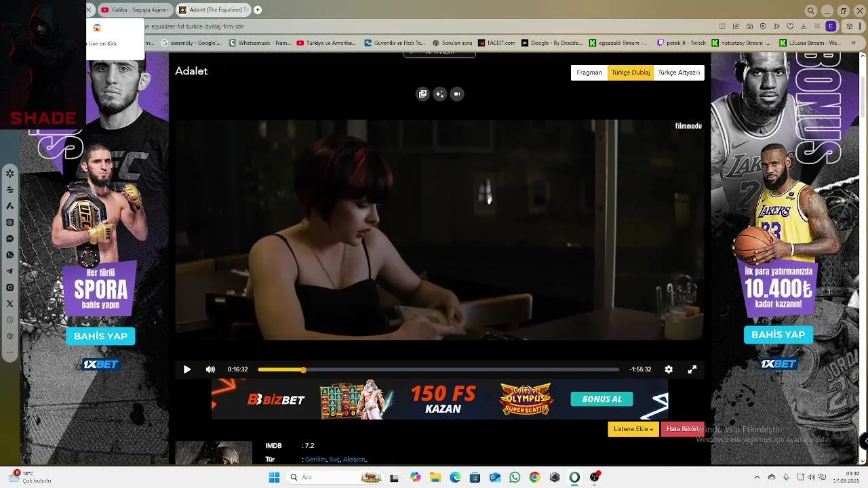The image size is (868, 488).
Task: Click the movie poster thumbnail
Action: pyautogui.click(x=214, y=453)
